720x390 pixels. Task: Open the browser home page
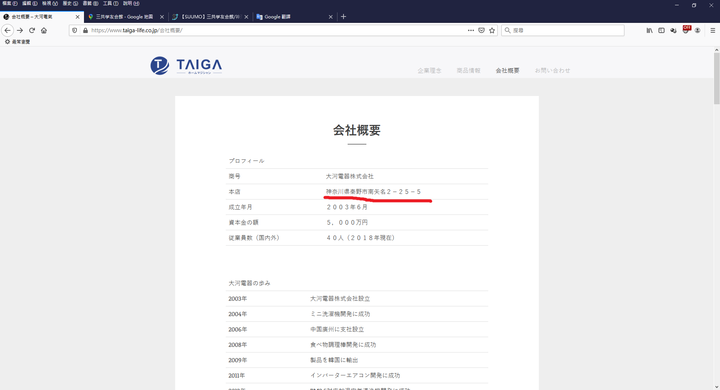pos(44,30)
